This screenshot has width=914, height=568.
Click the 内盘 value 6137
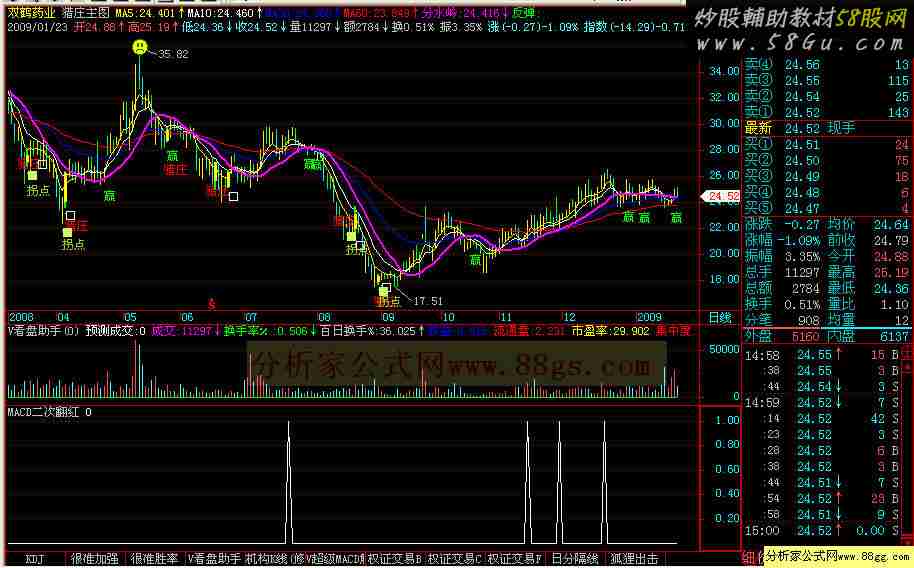click(x=895, y=336)
